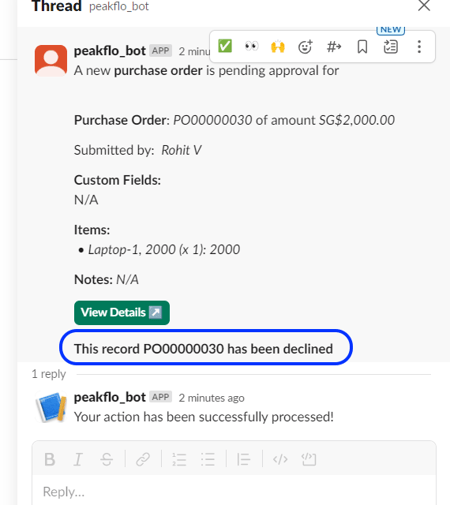Apply inline code formatting in reply
The height and width of the screenshot is (505, 450).
[x=280, y=459]
